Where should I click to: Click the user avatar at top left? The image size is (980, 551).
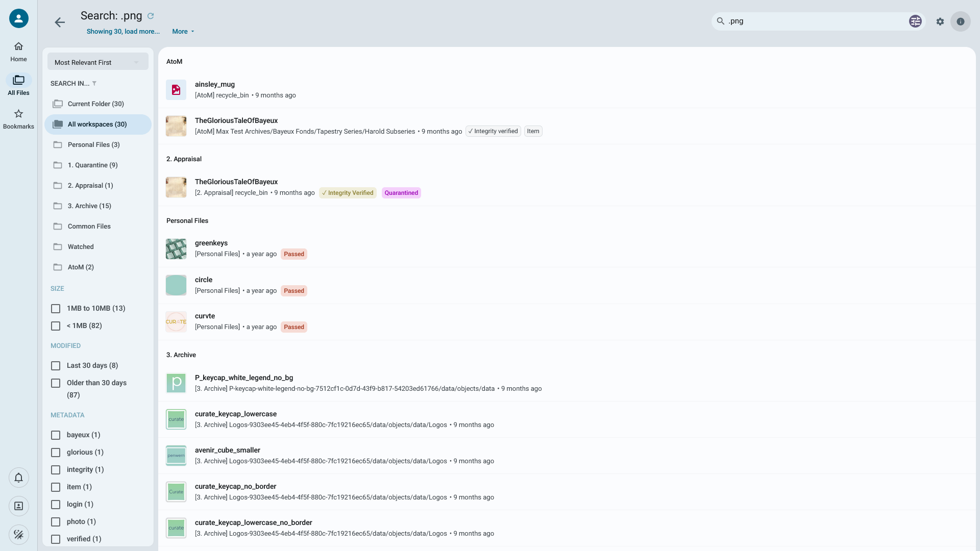18,18
